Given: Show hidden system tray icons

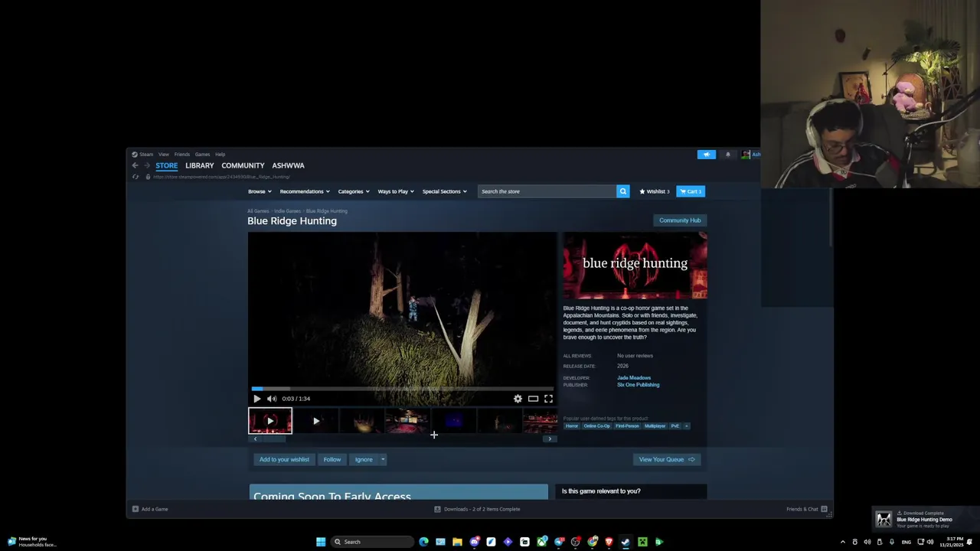Looking at the screenshot, I should tap(842, 542).
